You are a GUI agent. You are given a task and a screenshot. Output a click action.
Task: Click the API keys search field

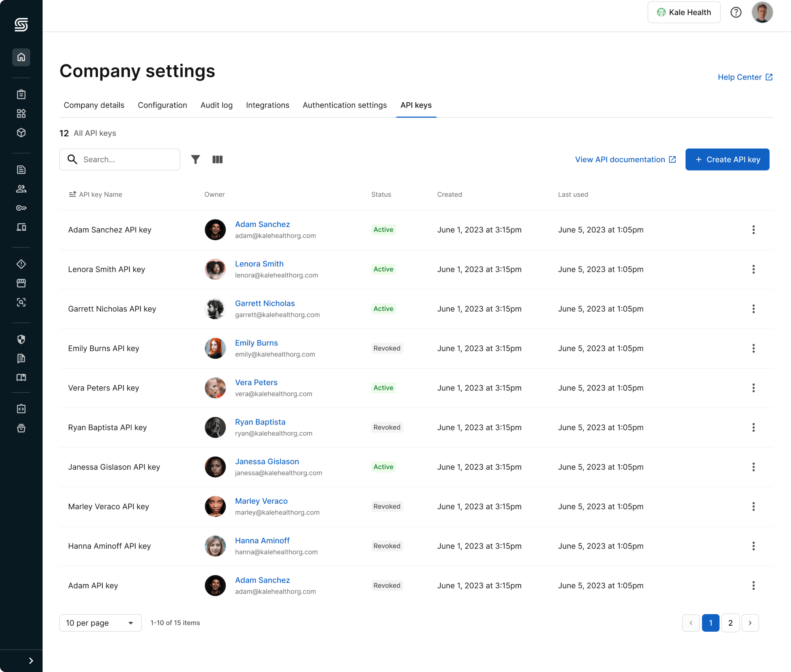pyautogui.click(x=128, y=159)
